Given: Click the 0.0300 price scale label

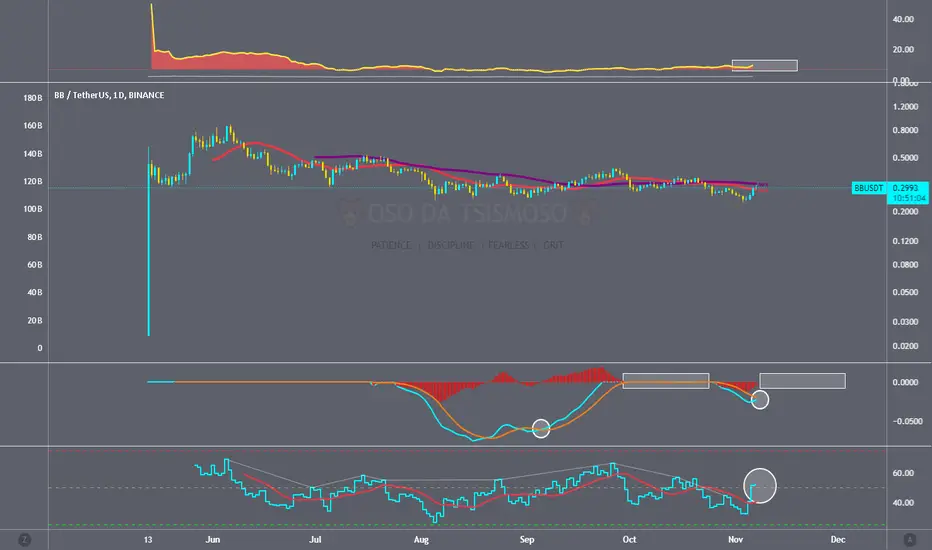Looking at the screenshot, I should pyautogui.click(x=905, y=322).
